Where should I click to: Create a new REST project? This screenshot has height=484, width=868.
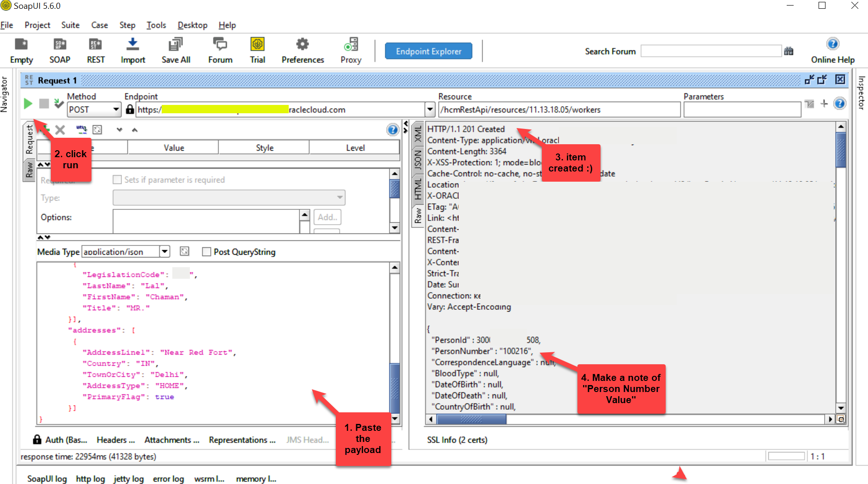click(96, 50)
